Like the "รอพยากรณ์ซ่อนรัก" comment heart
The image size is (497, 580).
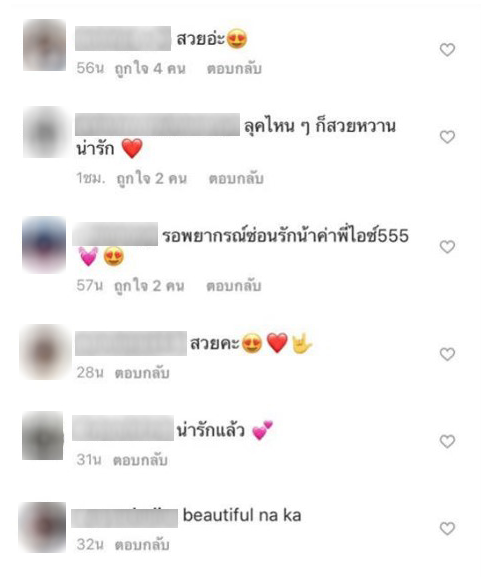pyautogui.click(x=447, y=247)
